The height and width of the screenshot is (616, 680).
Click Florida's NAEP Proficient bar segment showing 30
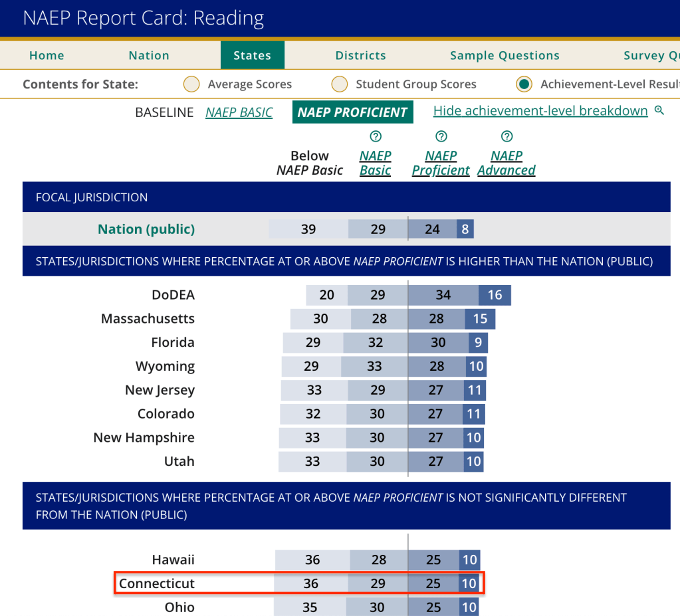click(x=438, y=343)
